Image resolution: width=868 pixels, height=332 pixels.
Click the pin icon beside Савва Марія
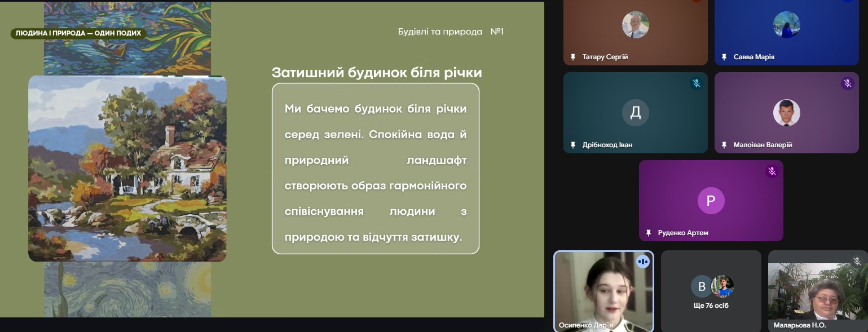(x=724, y=57)
